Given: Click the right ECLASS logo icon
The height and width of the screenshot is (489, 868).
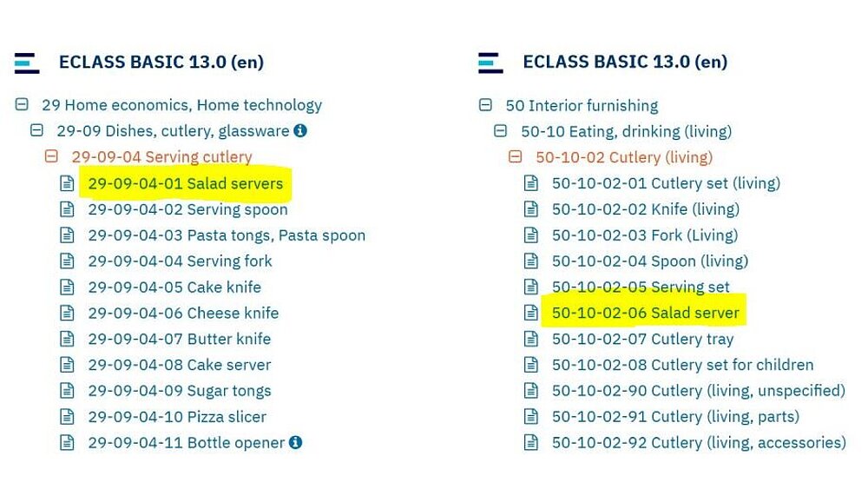Looking at the screenshot, I should (490, 63).
